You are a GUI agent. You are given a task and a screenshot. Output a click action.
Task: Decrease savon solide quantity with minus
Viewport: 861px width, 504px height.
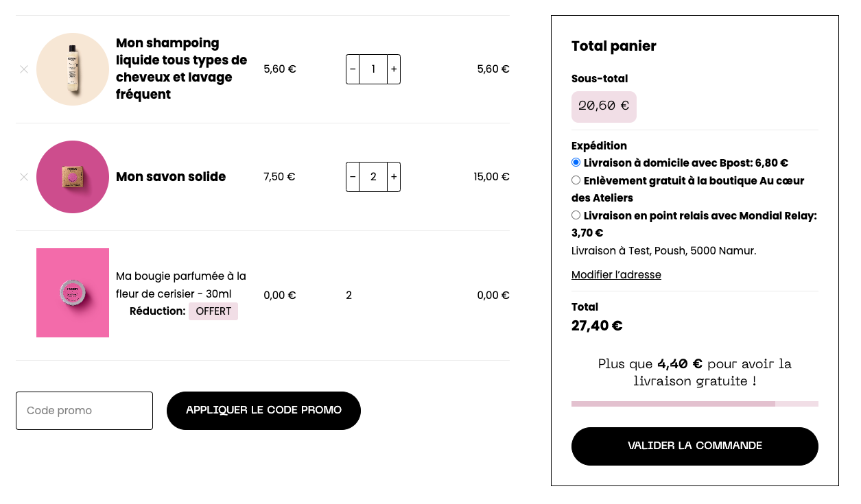[353, 177]
